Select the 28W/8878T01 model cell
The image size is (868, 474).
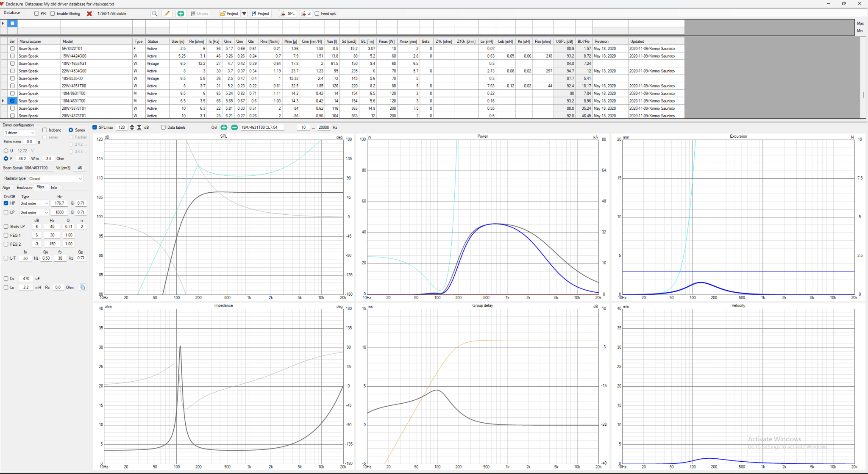pyautogui.click(x=97, y=108)
